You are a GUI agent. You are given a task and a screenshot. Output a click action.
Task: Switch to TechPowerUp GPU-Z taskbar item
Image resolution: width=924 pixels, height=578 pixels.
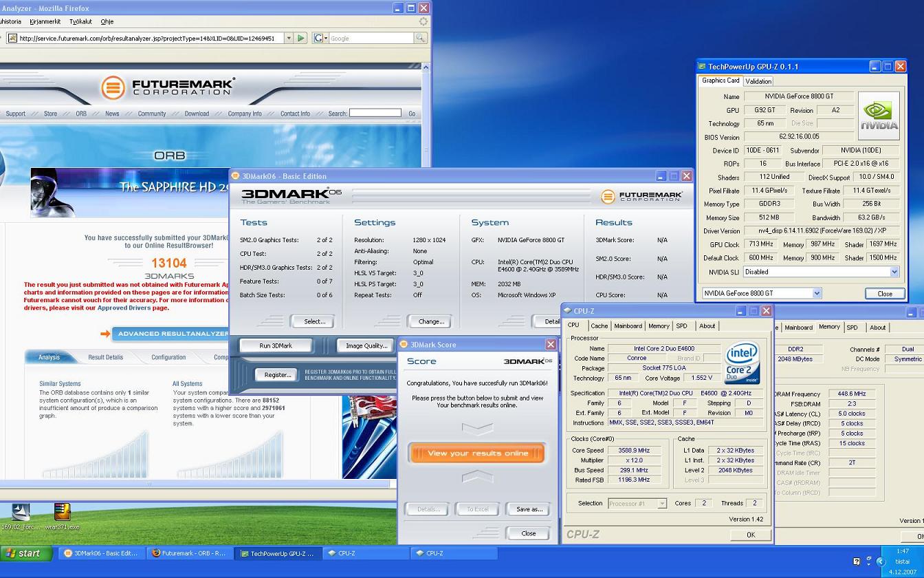click(278, 553)
